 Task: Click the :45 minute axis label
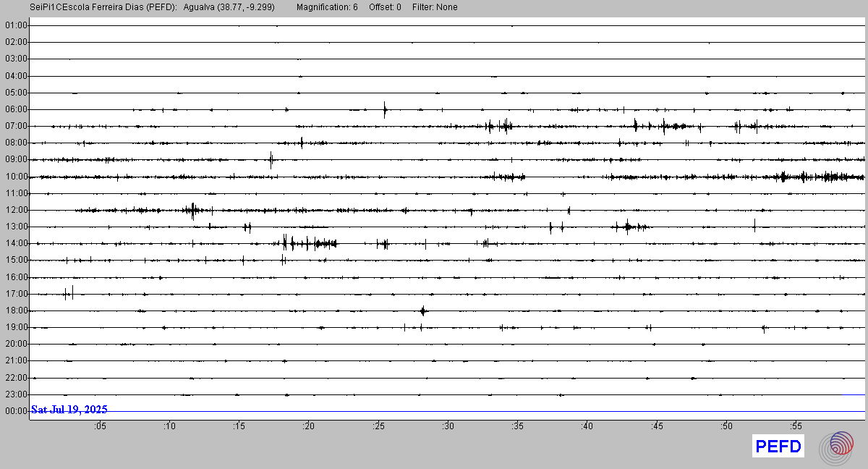click(657, 426)
